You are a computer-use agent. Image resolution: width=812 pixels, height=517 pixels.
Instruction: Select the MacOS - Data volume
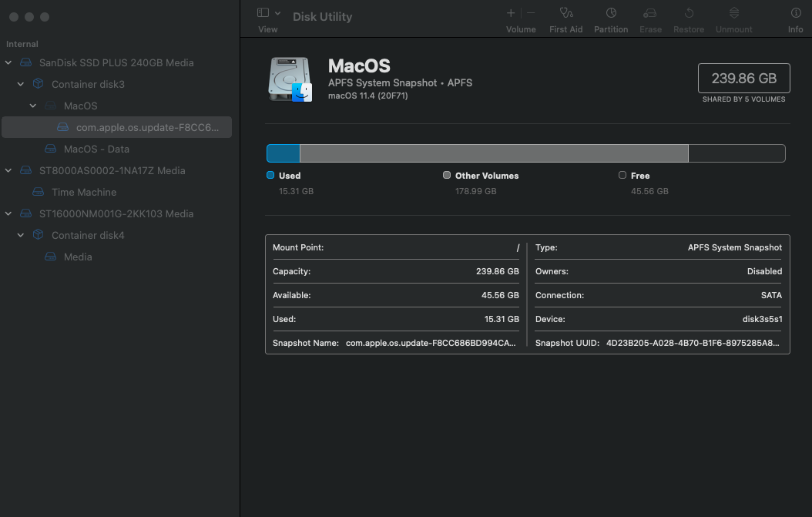[x=96, y=149]
